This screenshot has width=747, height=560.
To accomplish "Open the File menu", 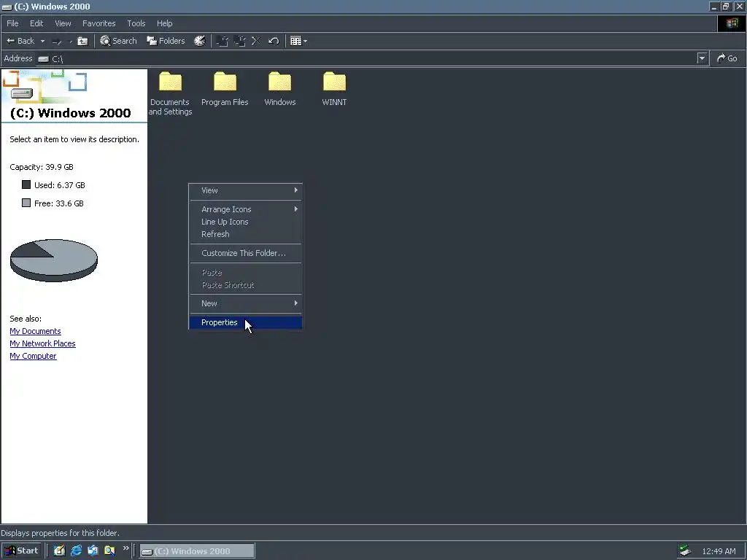I will [12, 23].
